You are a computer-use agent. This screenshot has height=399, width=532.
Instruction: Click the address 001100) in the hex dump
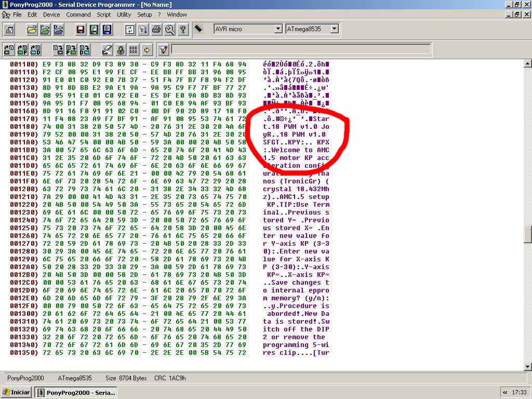pyautogui.click(x=24, y=64)
